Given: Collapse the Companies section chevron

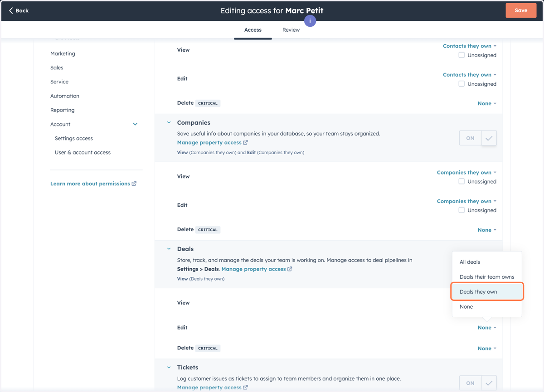Looking at the screenshot, I should 169,122.
